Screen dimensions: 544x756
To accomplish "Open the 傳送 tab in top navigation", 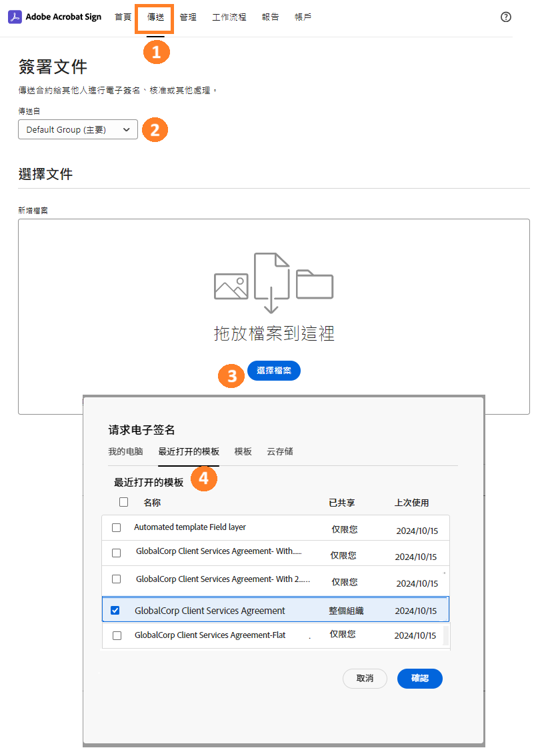I will 155,17.
